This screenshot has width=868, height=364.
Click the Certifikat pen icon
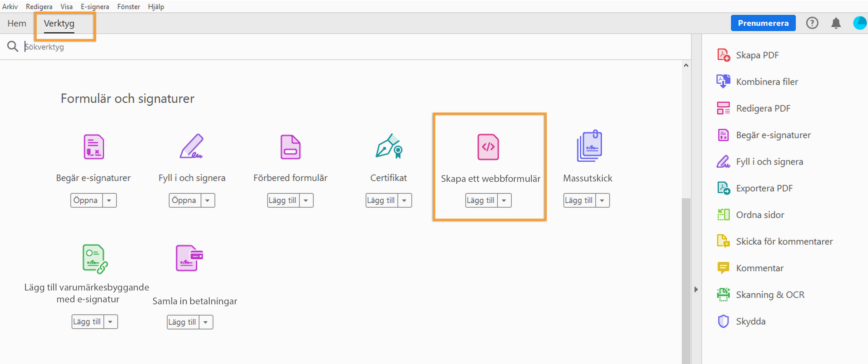tap(388, 147)
